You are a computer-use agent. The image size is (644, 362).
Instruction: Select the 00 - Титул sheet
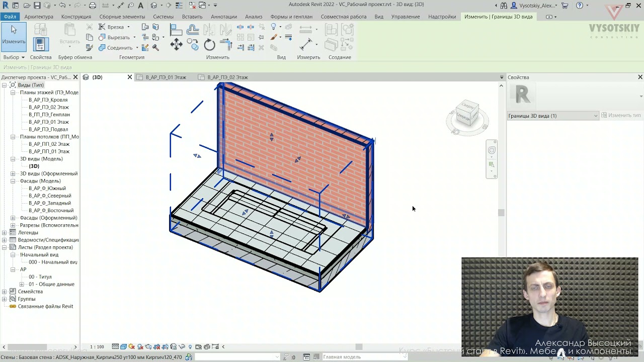(x=40, y=277)
